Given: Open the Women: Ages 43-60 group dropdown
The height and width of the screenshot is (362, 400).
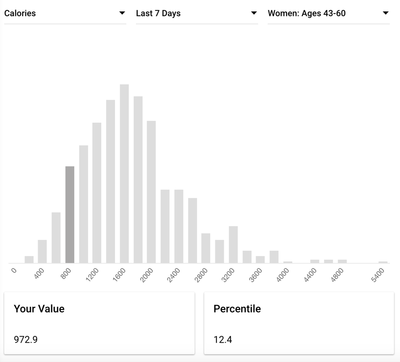Looking at the screenshot, I should 329,14.
